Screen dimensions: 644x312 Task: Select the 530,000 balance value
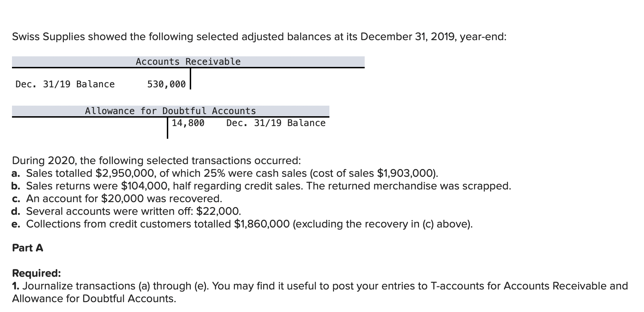[x=166, y=84]
